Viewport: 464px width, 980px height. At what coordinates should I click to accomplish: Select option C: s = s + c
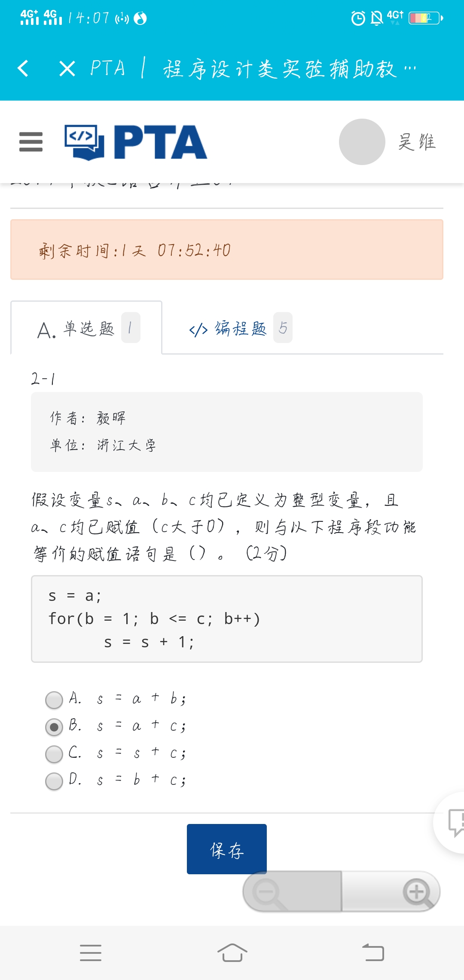[54, 754]
